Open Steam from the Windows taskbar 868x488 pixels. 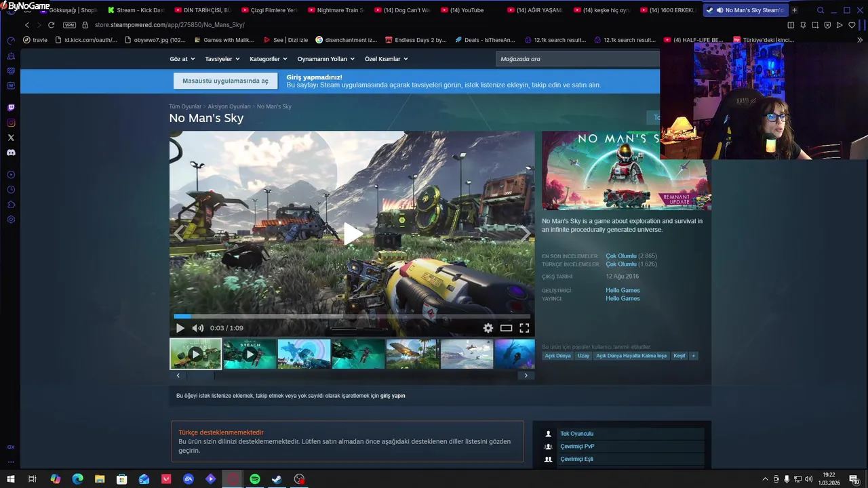pyautogui.click(x=277, y=479)
